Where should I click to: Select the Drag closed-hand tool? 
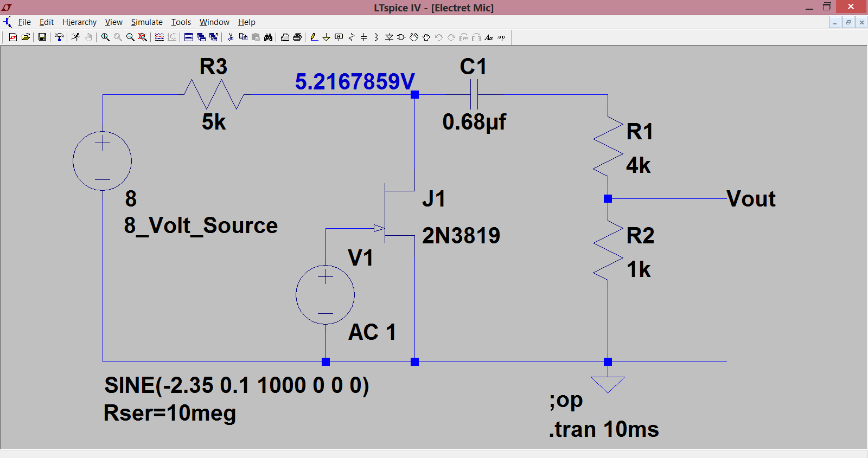[426, 37]
